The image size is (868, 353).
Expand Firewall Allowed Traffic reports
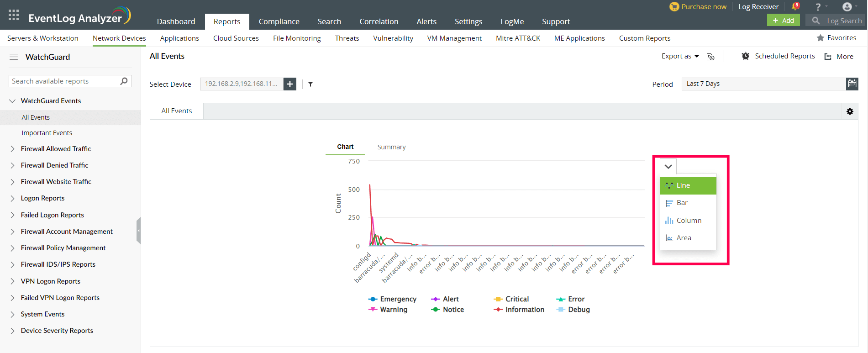coord(56,149)
